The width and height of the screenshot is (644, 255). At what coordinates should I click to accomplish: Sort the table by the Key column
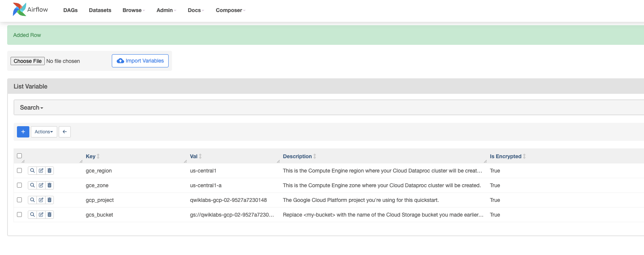91,156
